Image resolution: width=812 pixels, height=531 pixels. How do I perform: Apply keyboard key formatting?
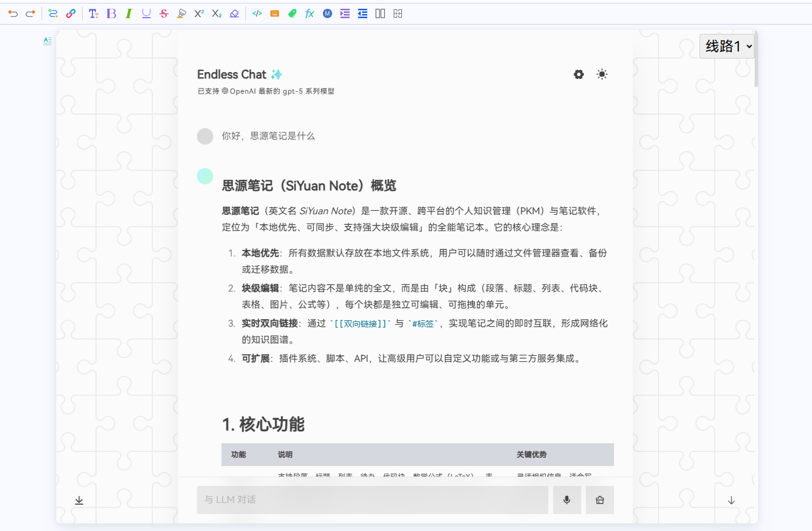275,13
